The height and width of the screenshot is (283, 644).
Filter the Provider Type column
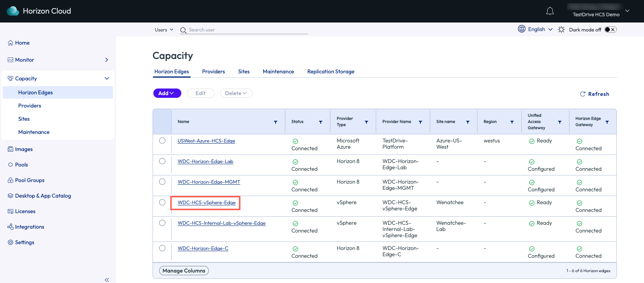click(366, 122)
